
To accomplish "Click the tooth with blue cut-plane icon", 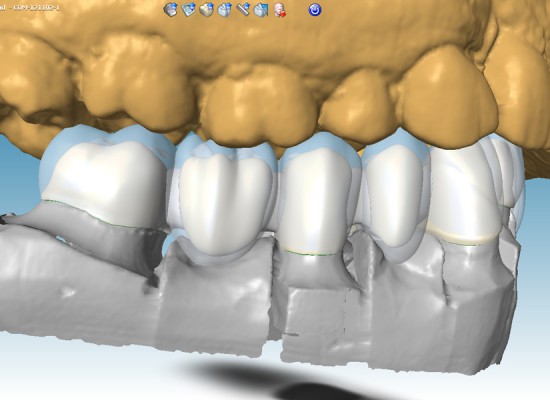I will pyautogui.click(x=261, y=9).
